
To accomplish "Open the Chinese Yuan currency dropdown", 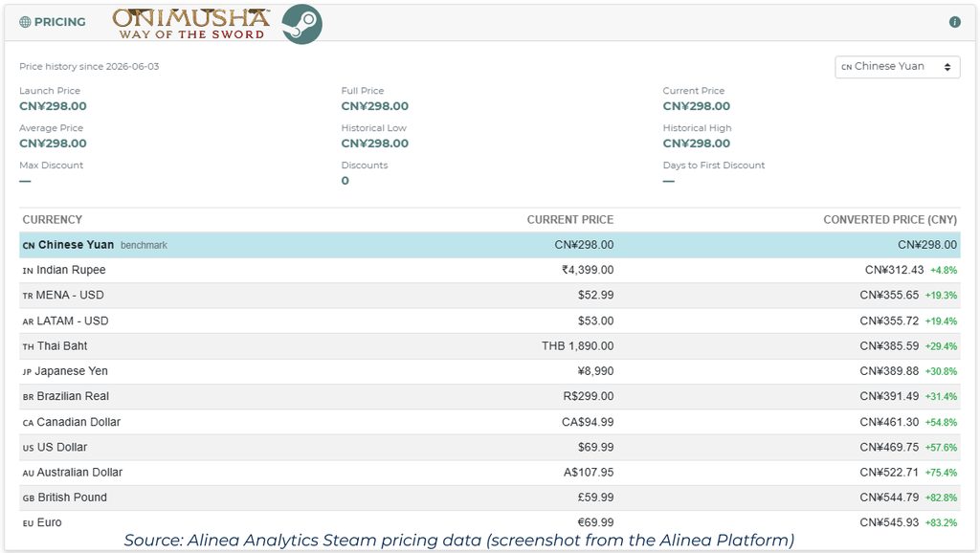I will [897, 67].
